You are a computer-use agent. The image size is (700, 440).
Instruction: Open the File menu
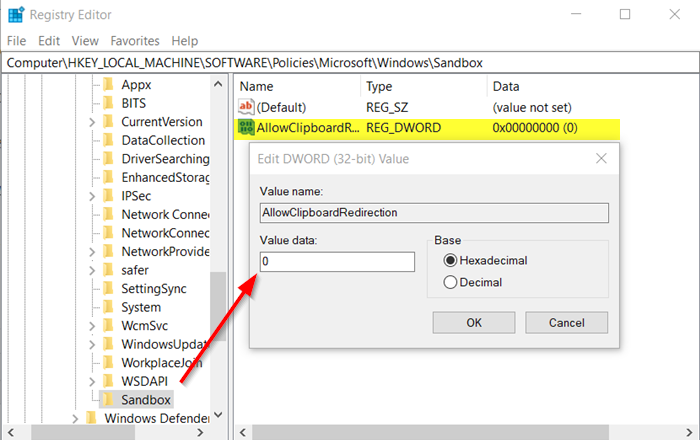[x=17, y=41]
